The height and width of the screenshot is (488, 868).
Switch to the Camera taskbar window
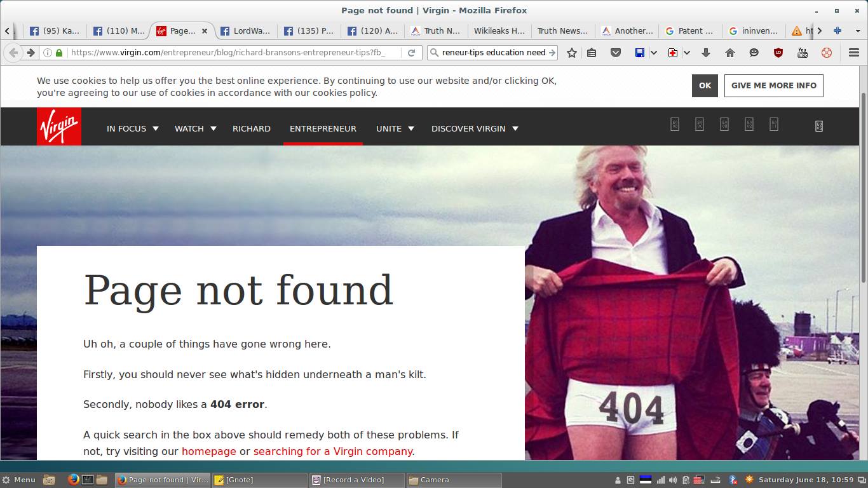point(453,480)
